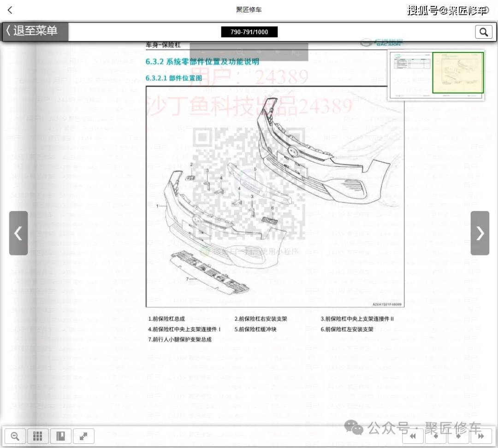Viewport: 498px width, 448px height.
Task: Select the page header text 车身-保险杠
Action: point(163,45)
